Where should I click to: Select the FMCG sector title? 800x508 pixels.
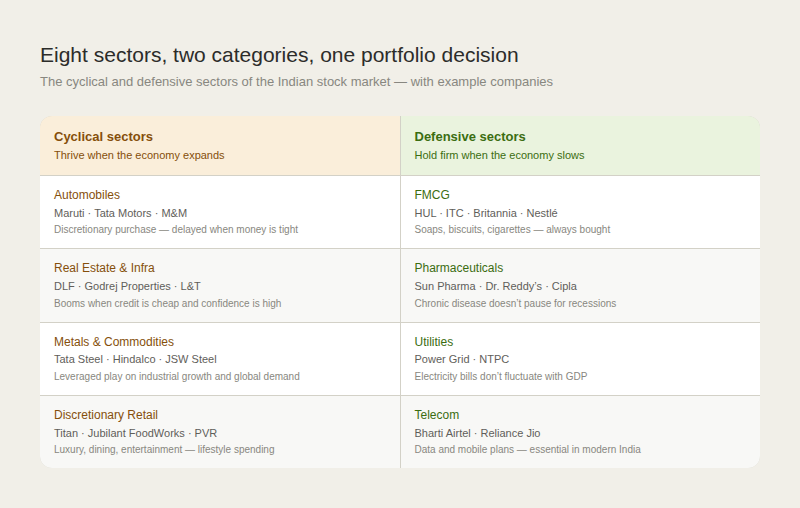432,195
